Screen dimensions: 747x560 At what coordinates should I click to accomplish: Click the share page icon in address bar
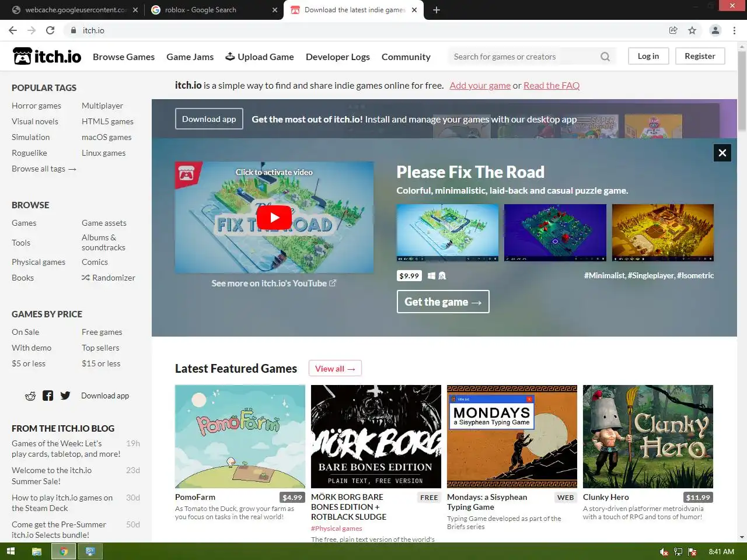tap(673, 30)
